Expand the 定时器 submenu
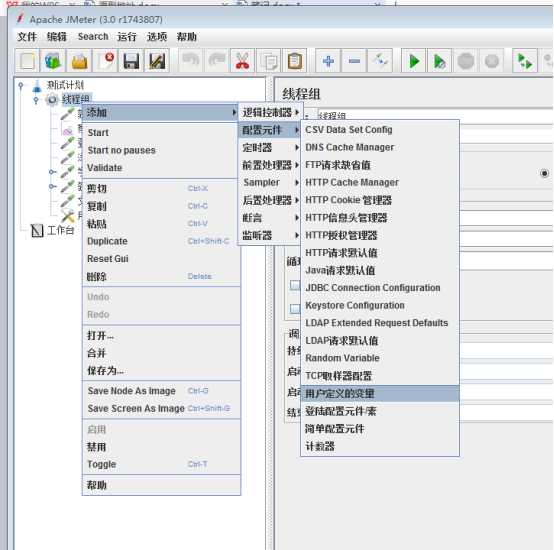Image resolution: width=554 pixels, height=550 pixels. click(270, 147)
